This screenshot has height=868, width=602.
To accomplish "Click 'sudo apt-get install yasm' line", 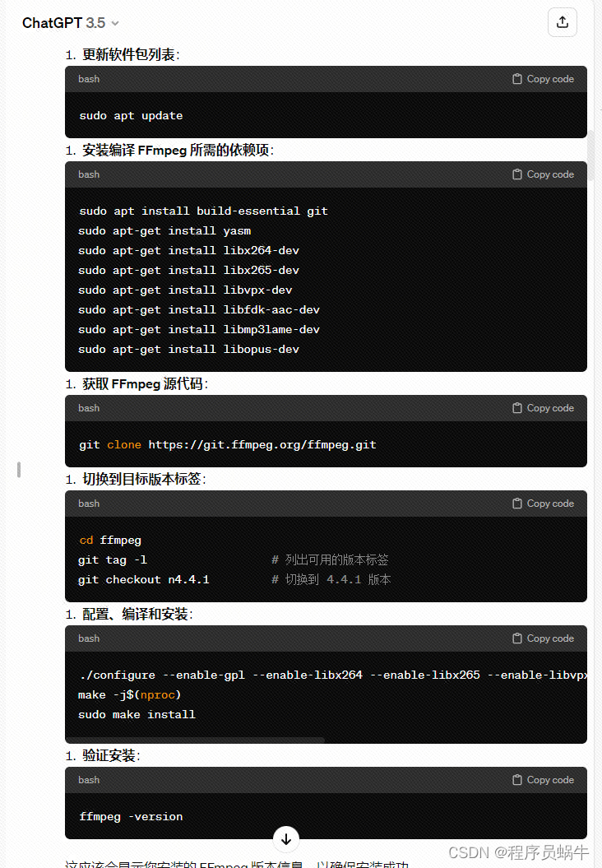I will click(x=164, y=231).
